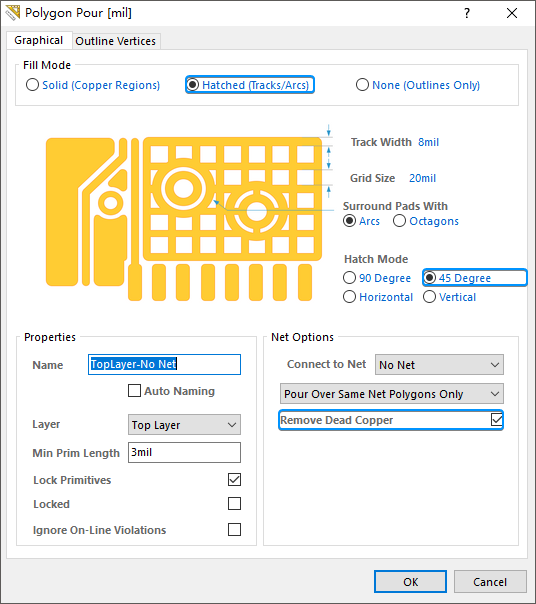Enable the Auto Naming checkbox
This screenshot has height=604, width=536.
coord(134,391)
